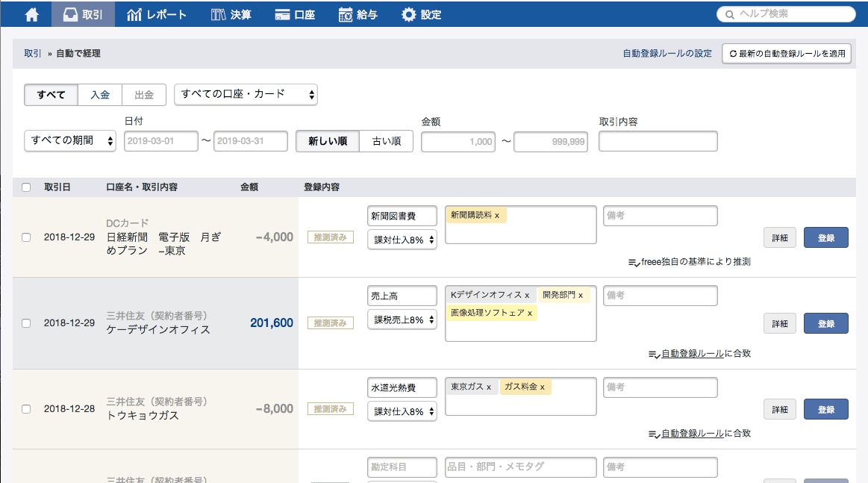
Task: Remove the Kデザインオフィス tag
Action: click(x=527, y=295)
